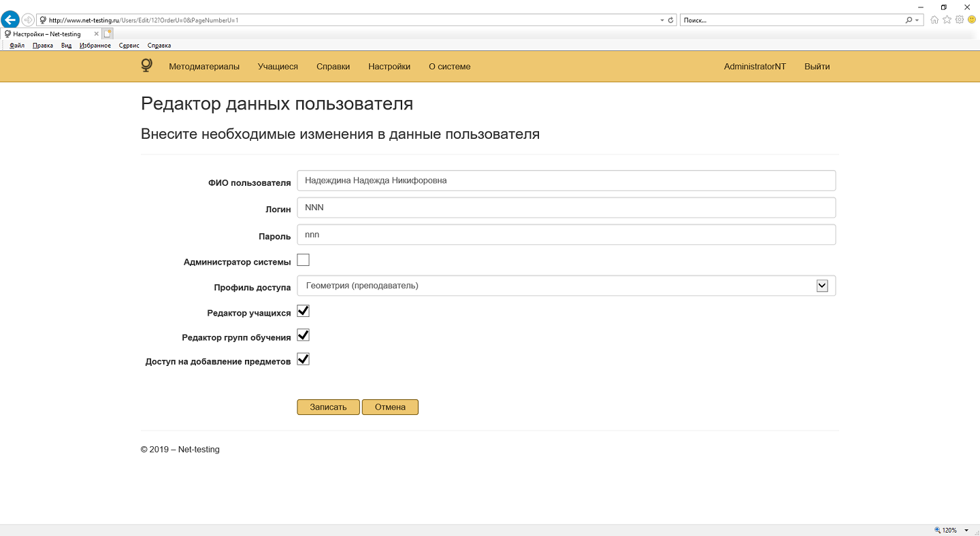Open browser tools gear icon

click(x=959, y=20)
